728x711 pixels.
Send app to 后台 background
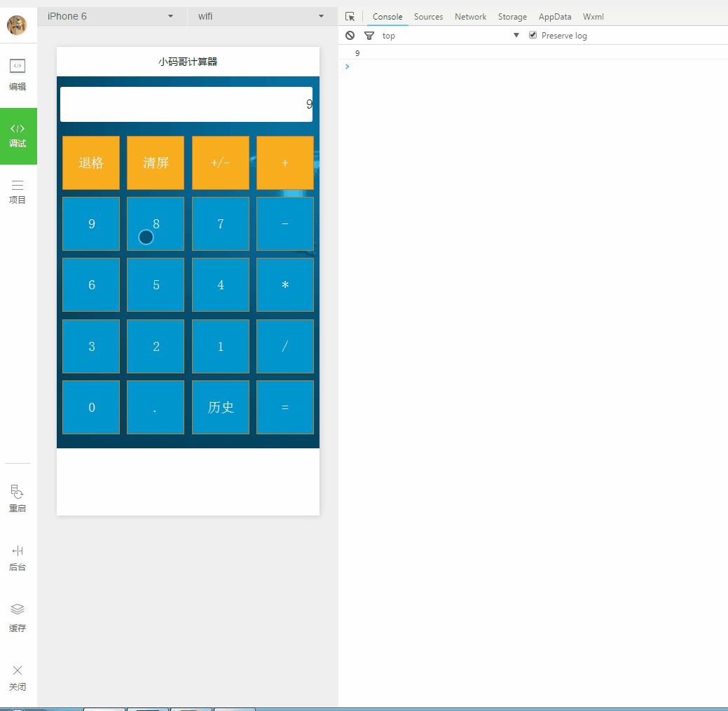pyautogui.click(x=18, y=558)
